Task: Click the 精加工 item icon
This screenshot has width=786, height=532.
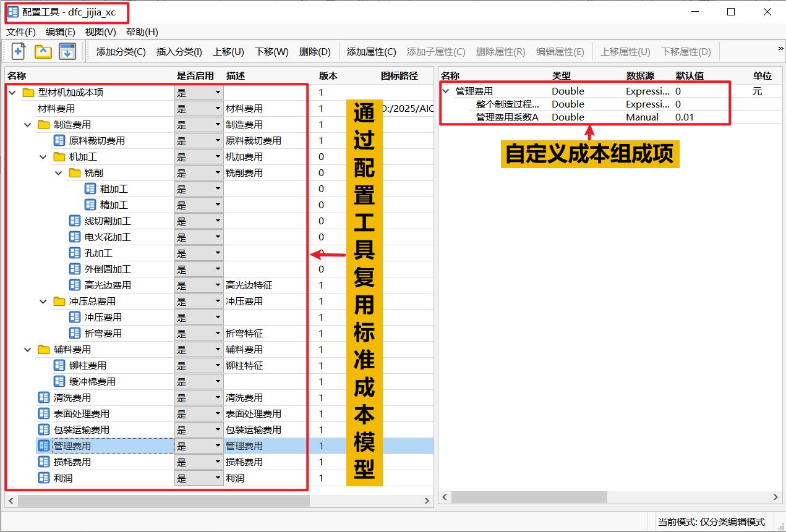Action: pyautogui.click(x=90, y=205)
